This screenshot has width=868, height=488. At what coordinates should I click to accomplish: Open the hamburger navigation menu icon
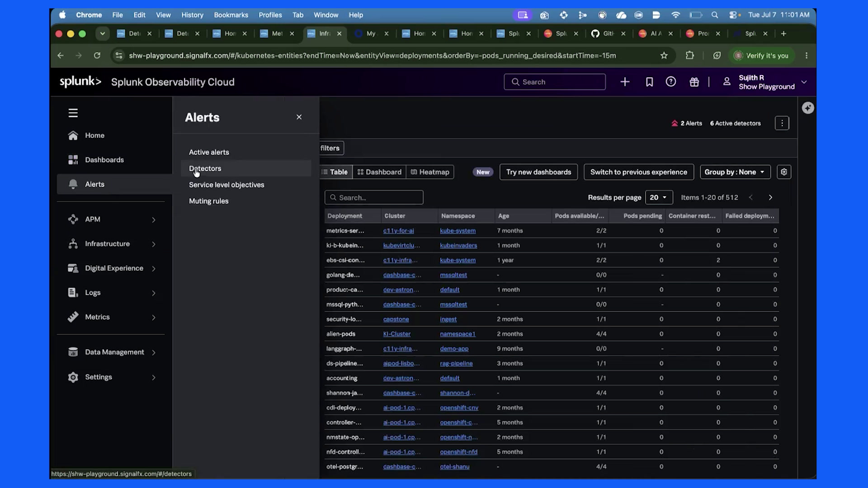(x=73, y=113)
